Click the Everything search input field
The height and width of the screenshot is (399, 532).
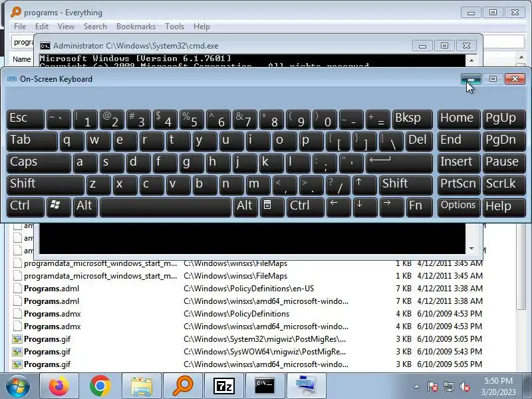click(x=23, y=42)
